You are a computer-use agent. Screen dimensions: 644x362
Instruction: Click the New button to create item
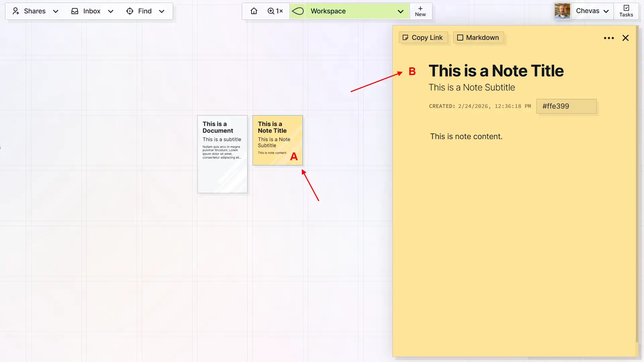[420, 11]
